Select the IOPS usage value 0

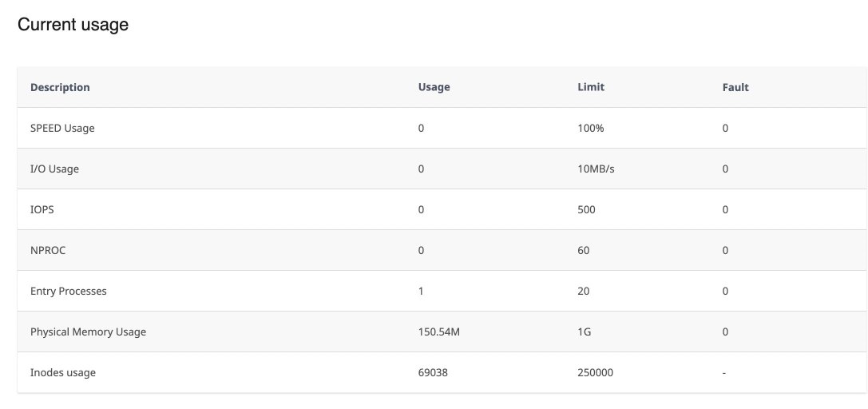[422, 210]
